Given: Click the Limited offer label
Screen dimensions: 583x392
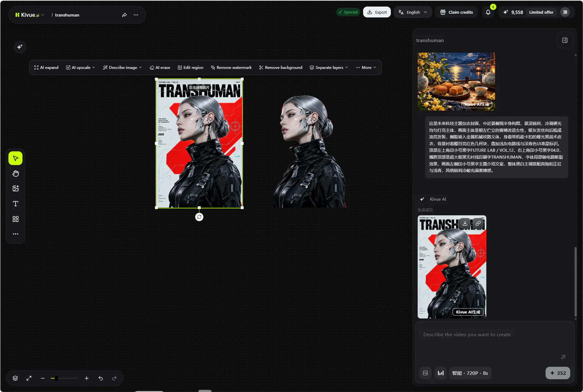Looking at the screenshot, I should (541, 12).
